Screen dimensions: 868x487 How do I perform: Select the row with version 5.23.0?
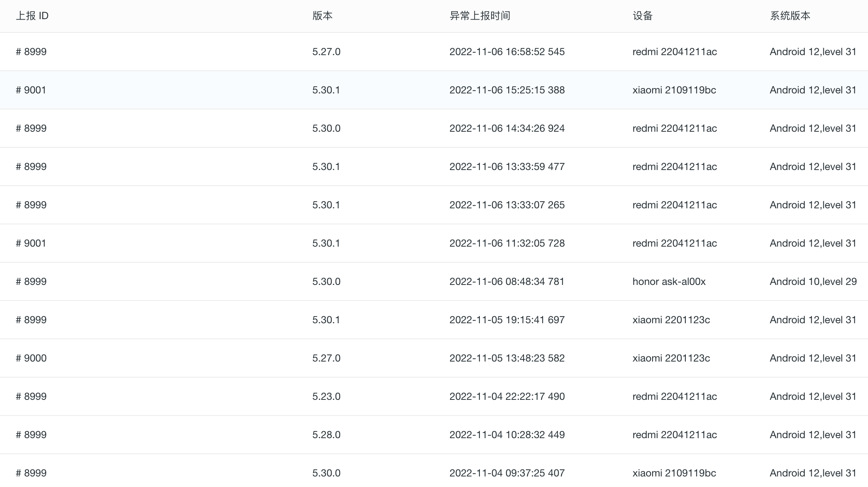coord(326,396)
